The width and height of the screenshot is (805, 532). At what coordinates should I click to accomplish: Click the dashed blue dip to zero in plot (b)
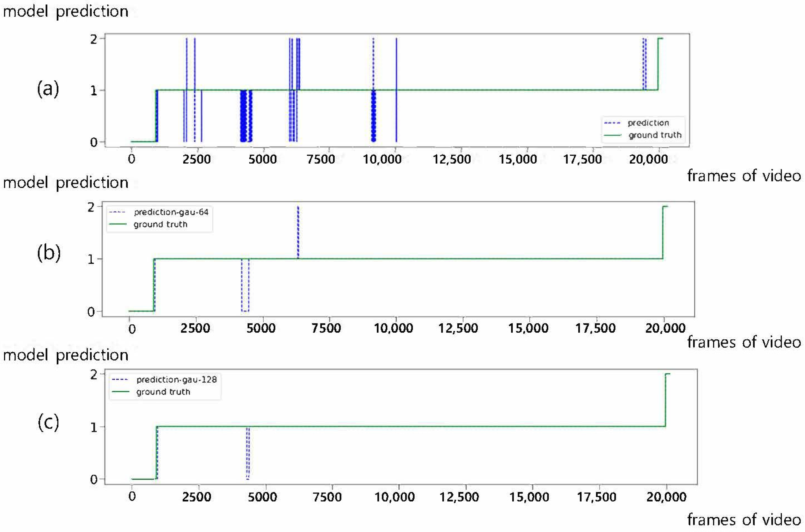(x=245, y=285)
